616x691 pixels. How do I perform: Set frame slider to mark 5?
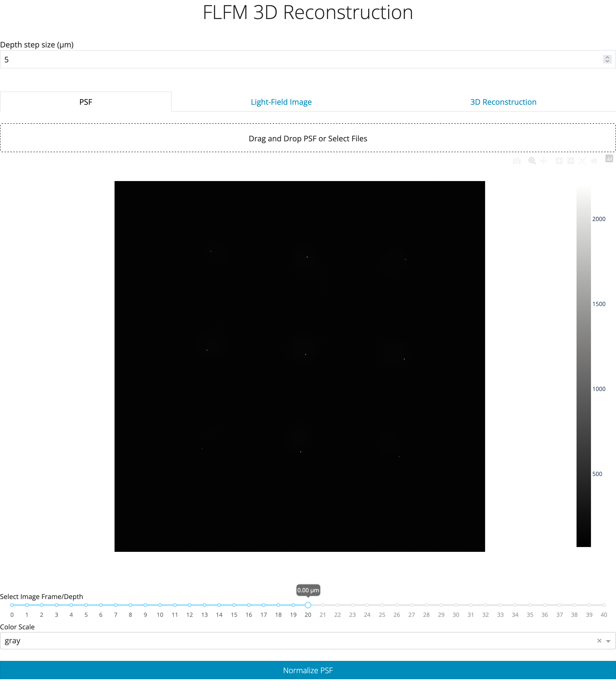tap(86, 605)
